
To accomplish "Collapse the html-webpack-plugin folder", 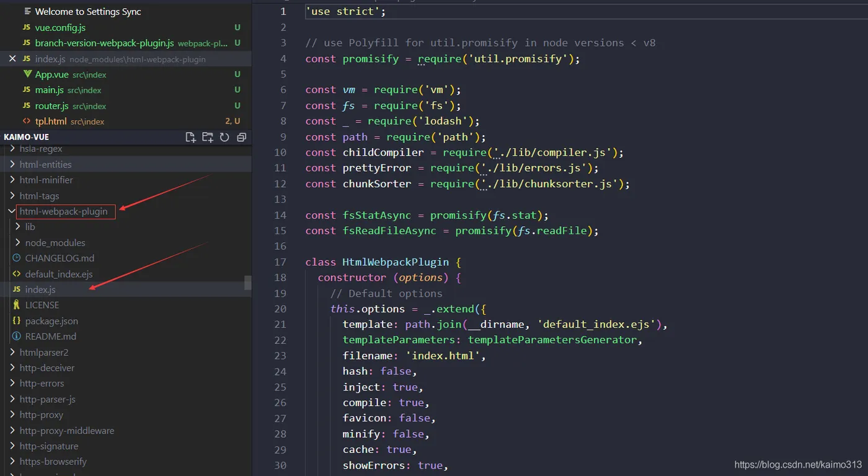I will click(x=12, y=211).
